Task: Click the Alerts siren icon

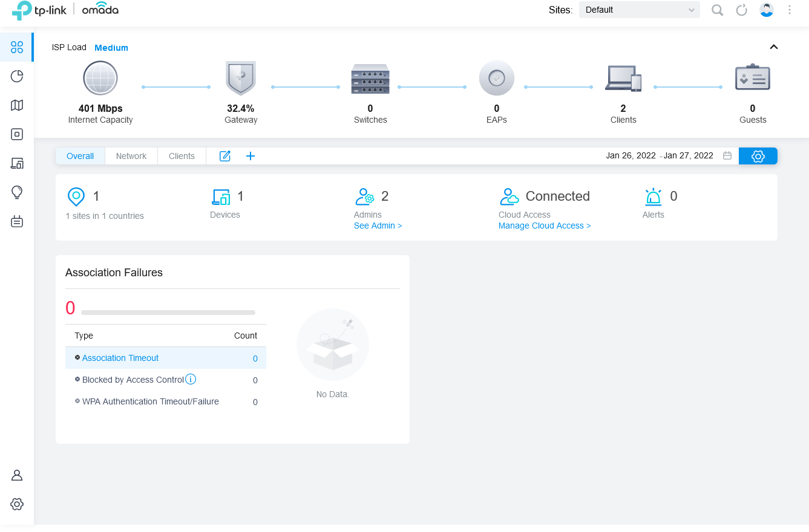Action: click(x=653, y=196)
